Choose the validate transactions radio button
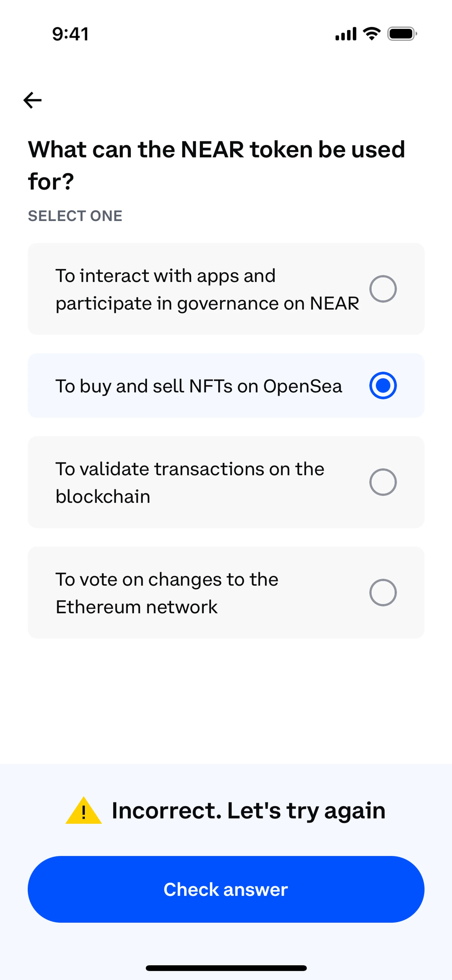 [383, 482]
